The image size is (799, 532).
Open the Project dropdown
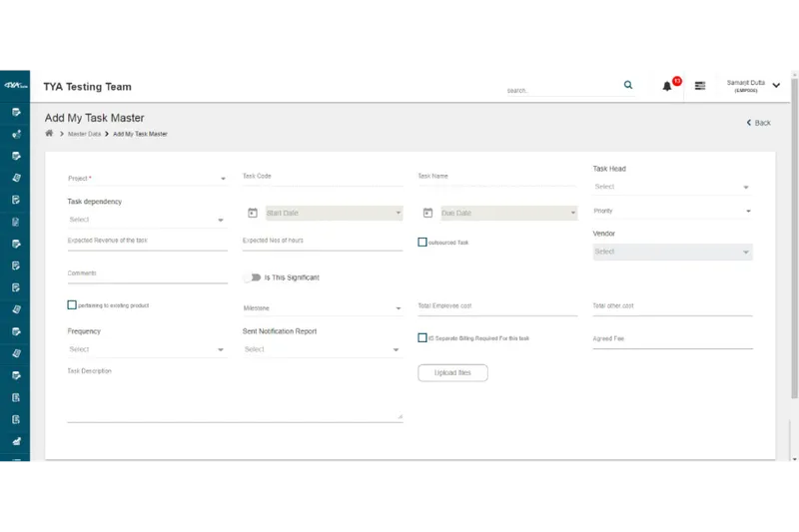[x=147, y=179]
